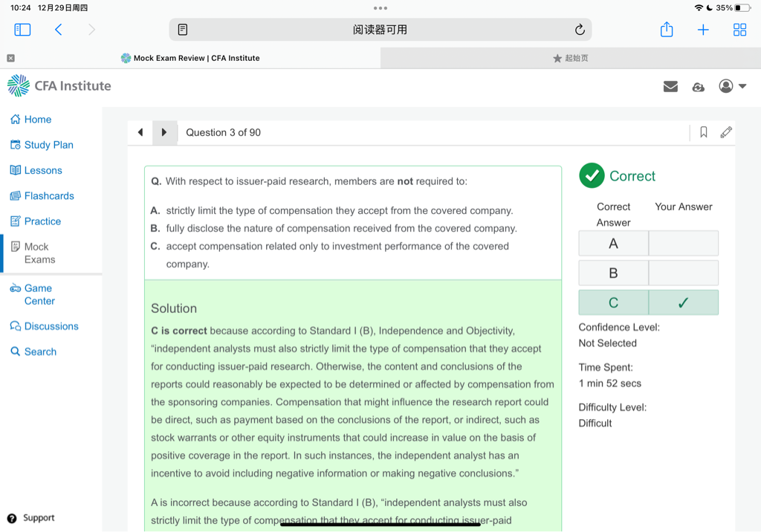Click the CFA Institute logo
Viewport: 761px width, 532px height.
(59, 86)
